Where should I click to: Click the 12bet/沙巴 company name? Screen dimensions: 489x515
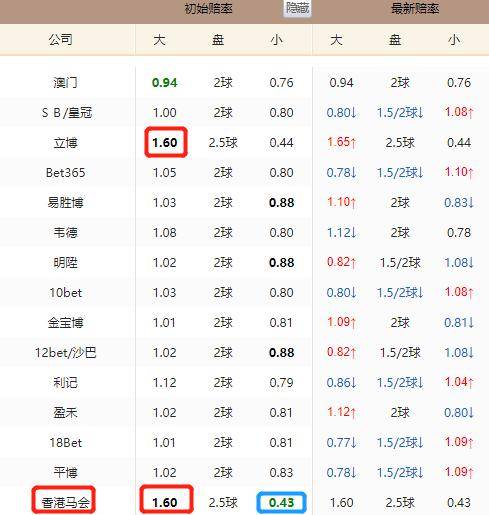[66, 353]
